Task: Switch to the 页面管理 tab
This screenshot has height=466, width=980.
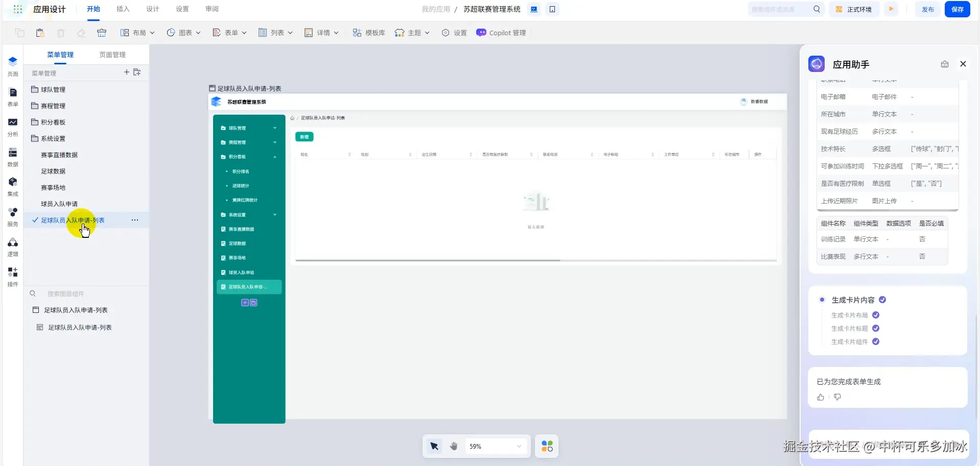Action: click(x=112, y=55)
